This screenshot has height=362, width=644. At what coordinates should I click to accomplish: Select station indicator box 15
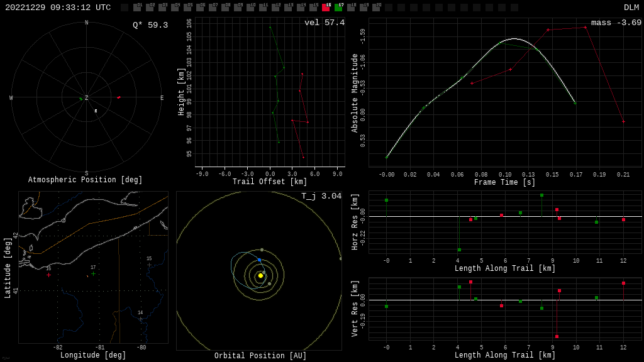(x=313, y=7)
